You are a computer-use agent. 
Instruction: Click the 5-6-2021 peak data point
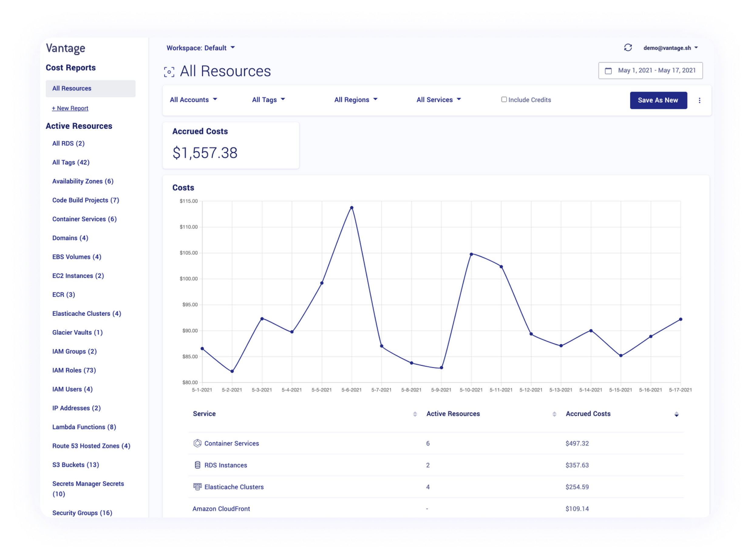(352, 208)
